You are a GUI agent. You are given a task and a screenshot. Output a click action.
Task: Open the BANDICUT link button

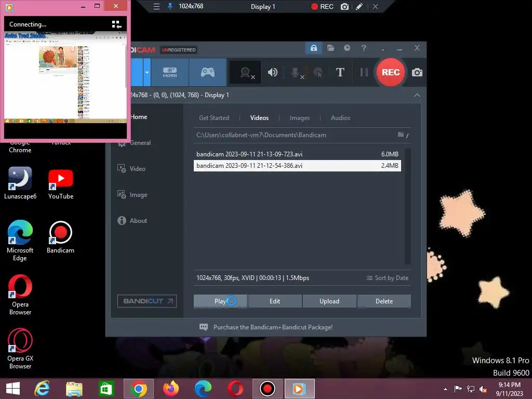(147, 301)
